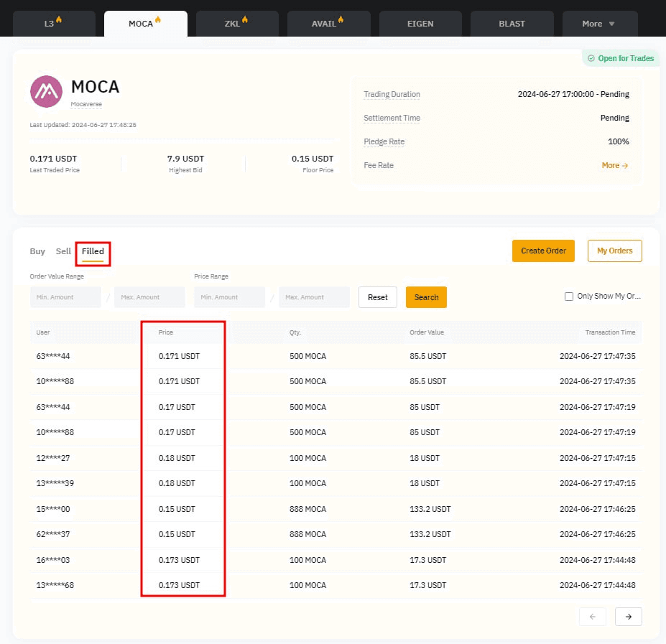Click the 133.2 USDT order value for 62****37
The width and height of the screenshot is (666, 644).
pos(430,534)
